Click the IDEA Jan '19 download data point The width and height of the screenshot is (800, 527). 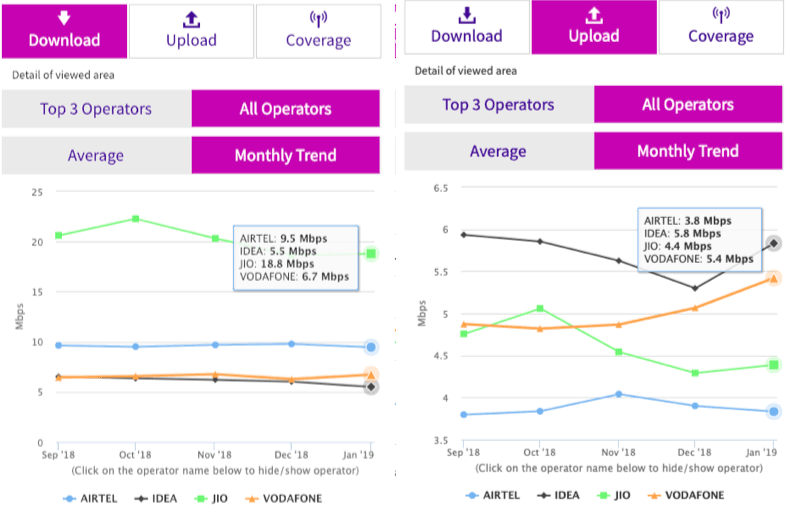(x=371, y=387)
